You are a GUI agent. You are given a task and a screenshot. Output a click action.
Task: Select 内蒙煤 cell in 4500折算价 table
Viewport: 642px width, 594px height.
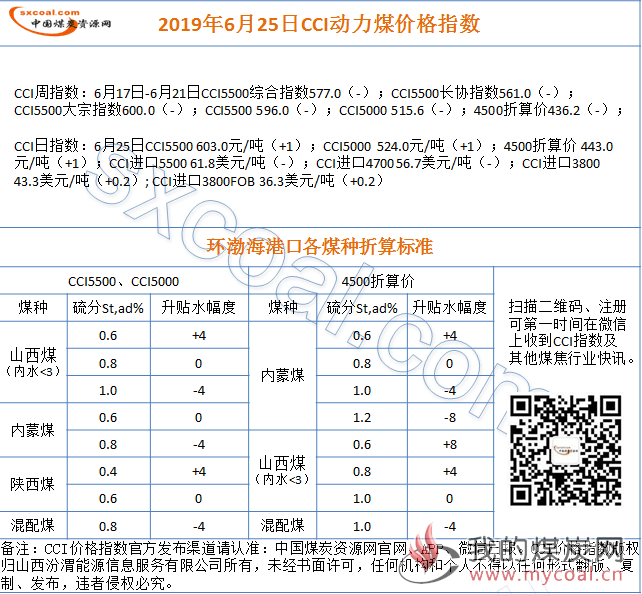pos(283,375)
